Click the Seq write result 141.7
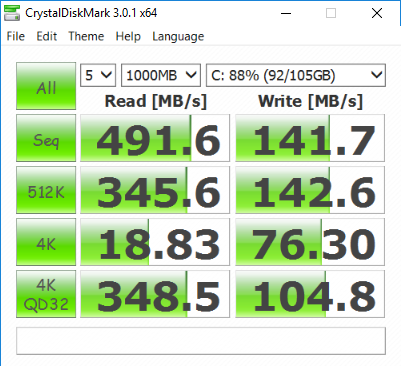Screen dimensions: 401x366 pos(310,138)
